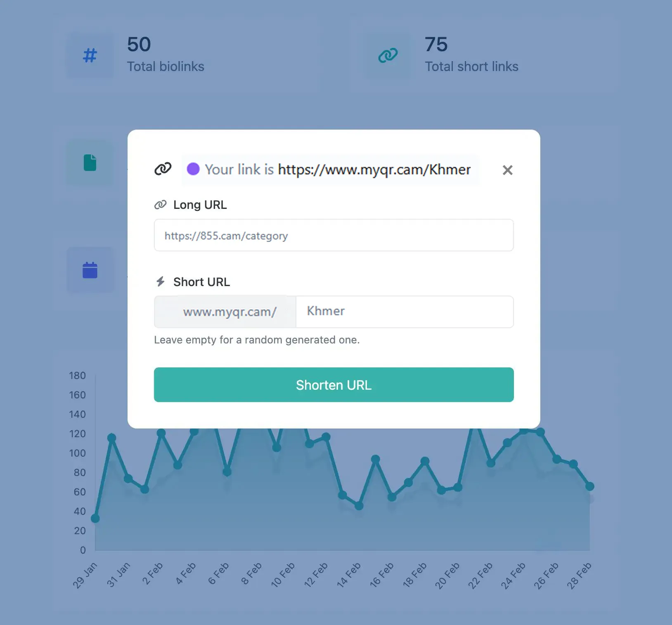The width and height of the screenshot is (672, 625).
Task: Click the chain icon beside the Long URL label
Action: [160, 204]
